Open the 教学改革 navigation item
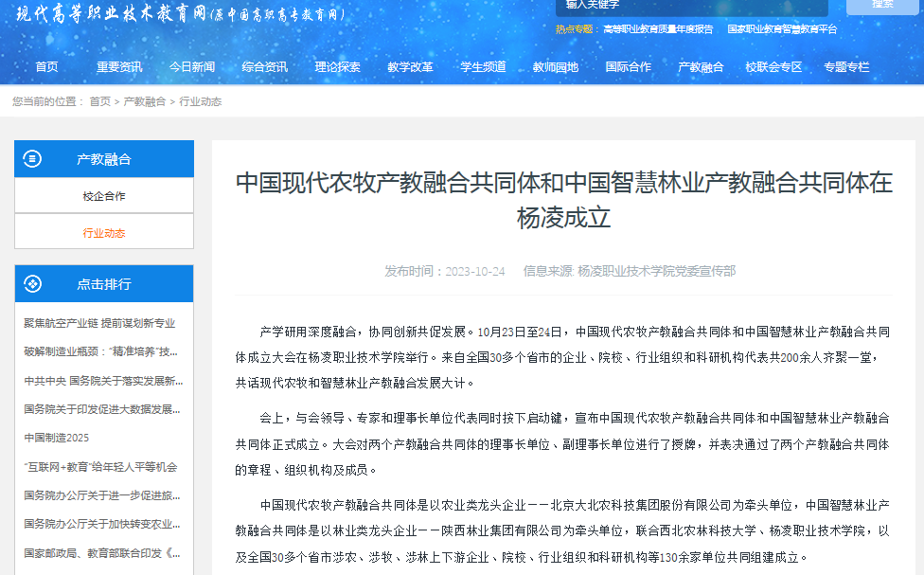 [x=410, y=67]
